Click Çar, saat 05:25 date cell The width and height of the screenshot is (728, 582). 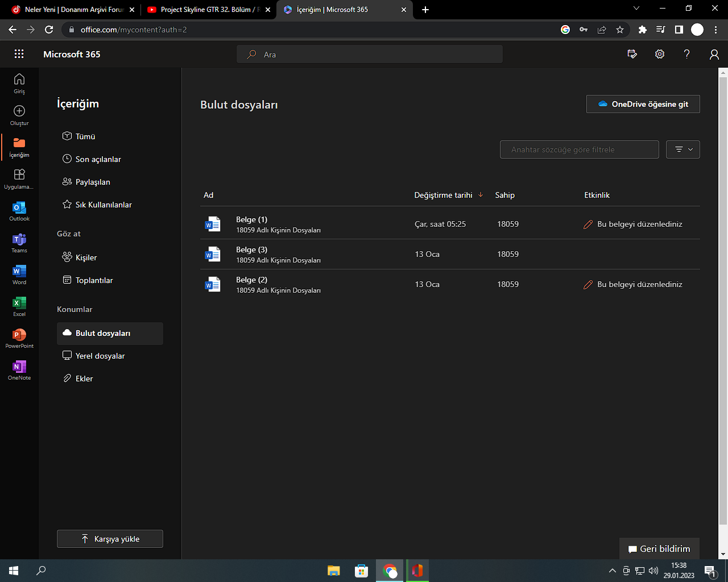440,224
